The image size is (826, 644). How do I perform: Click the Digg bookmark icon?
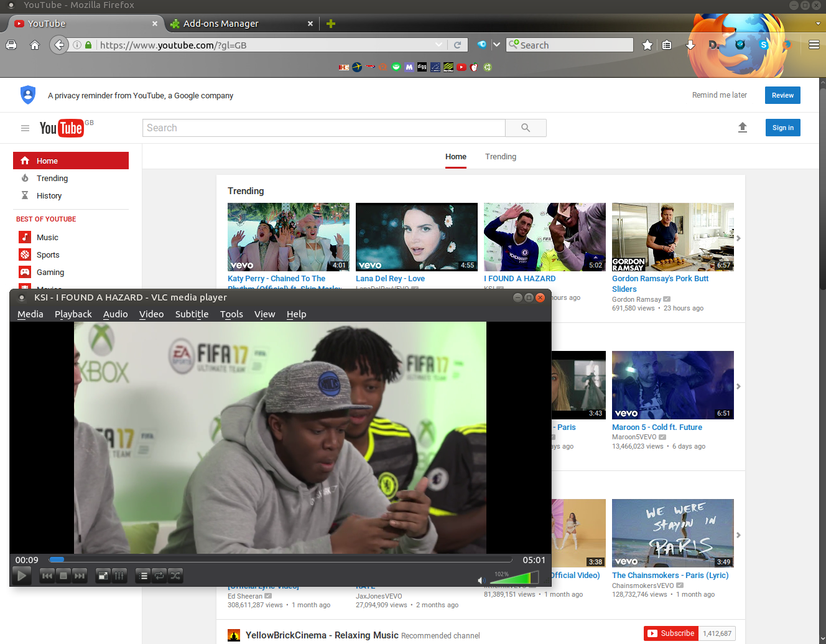422,67
